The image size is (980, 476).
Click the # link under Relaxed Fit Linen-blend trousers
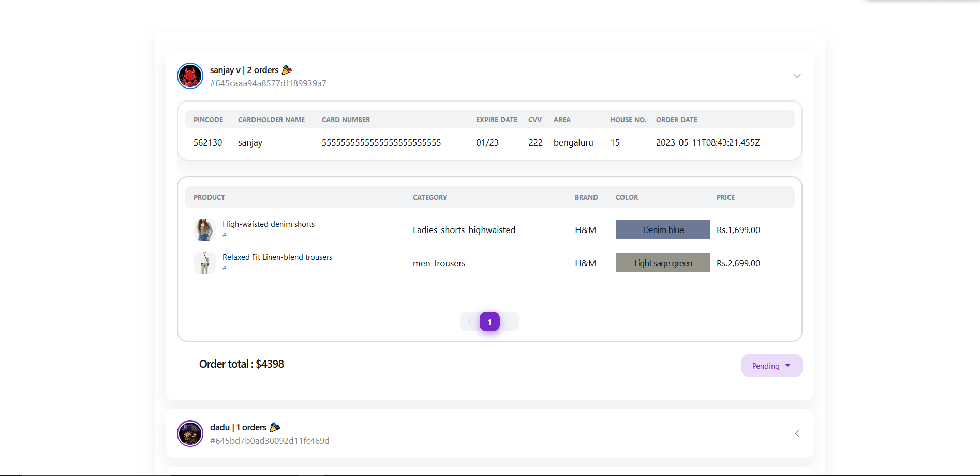point(225,268)
